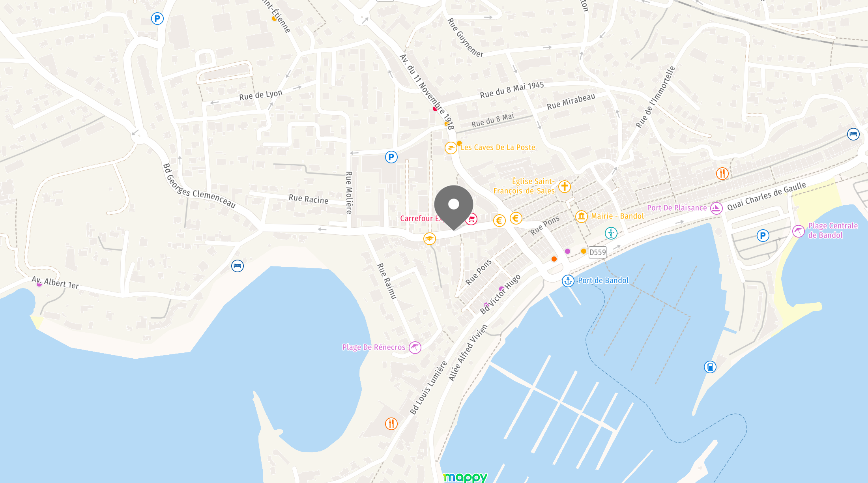Open the Plage De Rènecros umbrella icon

pyautogui.click(x=415, y=348)
